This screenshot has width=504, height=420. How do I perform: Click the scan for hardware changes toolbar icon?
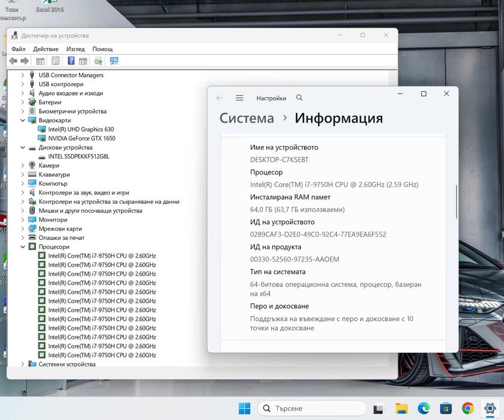point(114,61)
